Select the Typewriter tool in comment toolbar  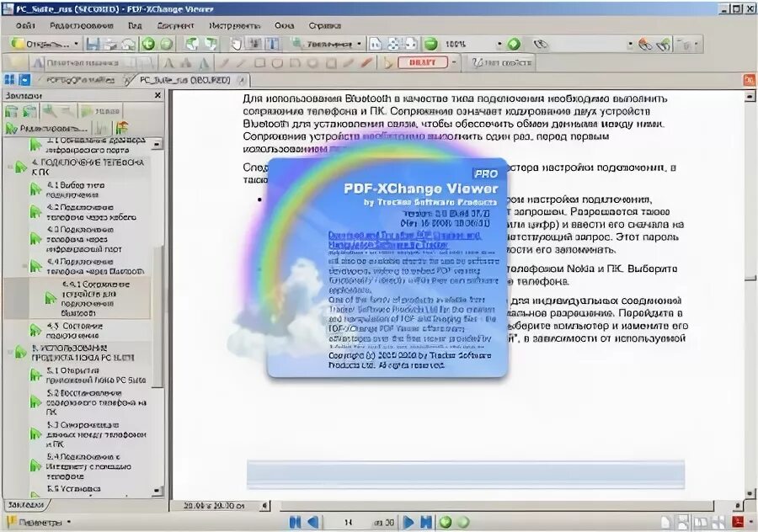(77, 63)
